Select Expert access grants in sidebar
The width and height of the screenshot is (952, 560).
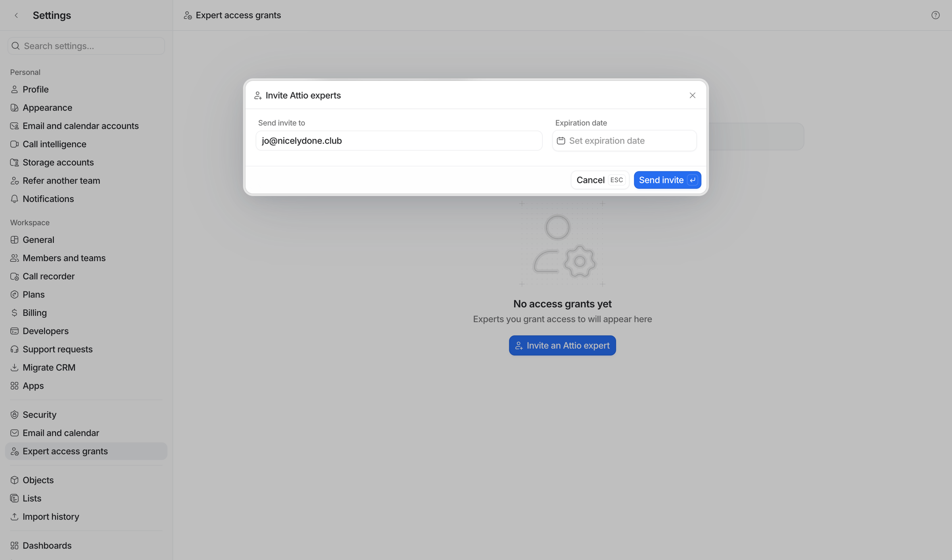[86, 451]
